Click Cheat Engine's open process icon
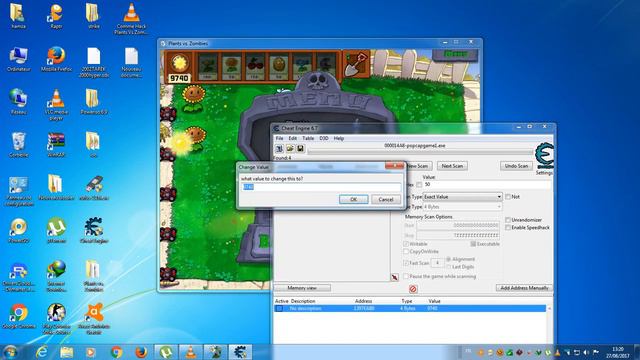Image resolution: width=640 pixels, height=360 pixels. tap(279, 149)
